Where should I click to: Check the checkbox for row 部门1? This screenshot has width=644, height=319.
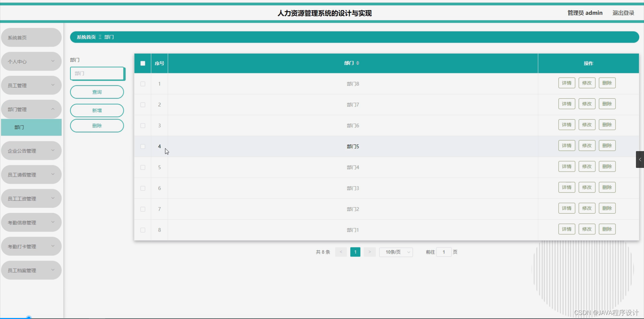(x=143, y=230)
